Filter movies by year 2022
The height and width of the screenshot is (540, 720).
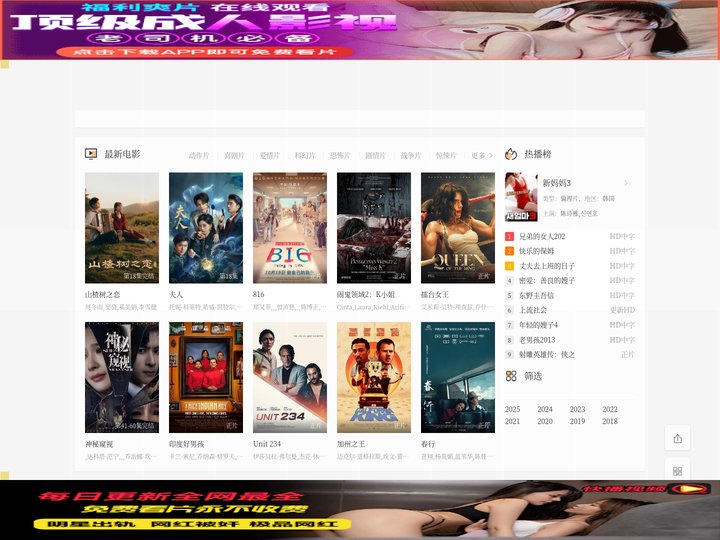click(x=610, y=409)
